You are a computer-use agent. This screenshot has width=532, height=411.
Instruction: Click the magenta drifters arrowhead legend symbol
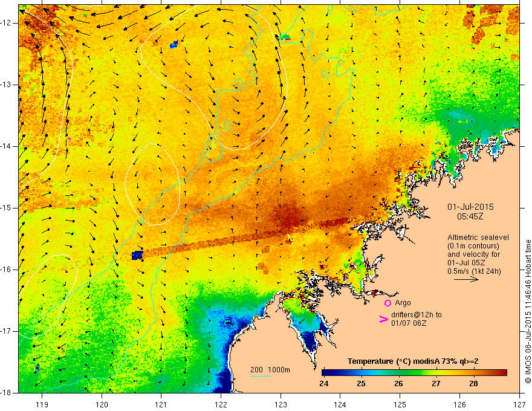click(x=383, y=319)
